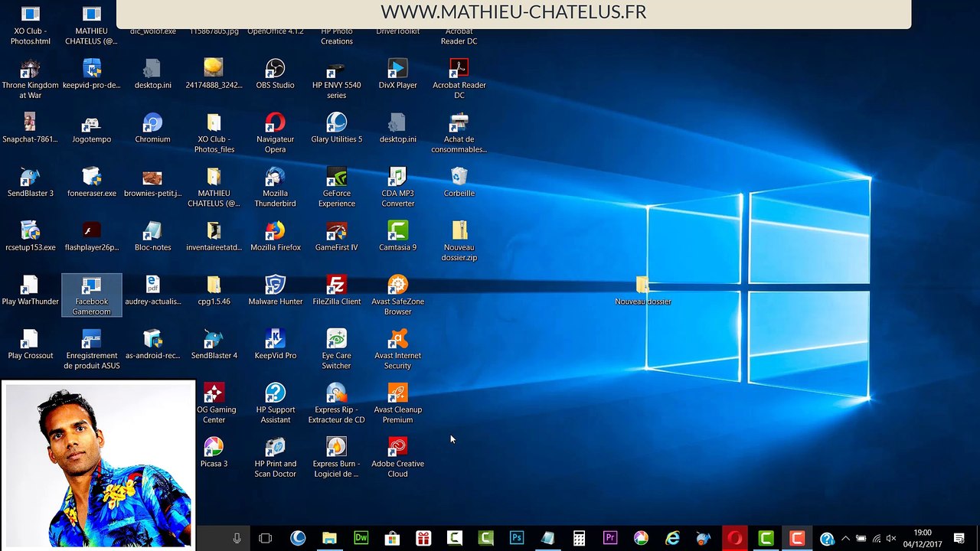Launch Mozilla Thunderbird shortcut
The width and height of the screenshot is (980, 551).
point(275,187)
